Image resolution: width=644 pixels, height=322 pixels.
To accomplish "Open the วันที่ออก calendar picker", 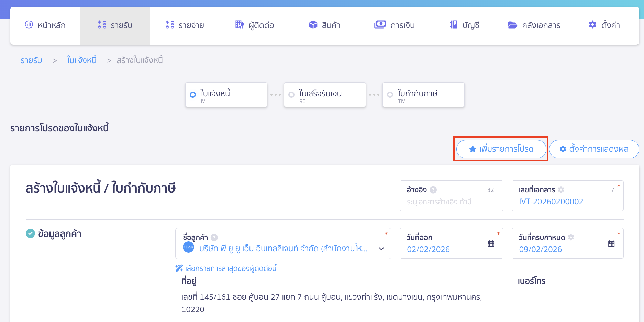I will 491,243.
